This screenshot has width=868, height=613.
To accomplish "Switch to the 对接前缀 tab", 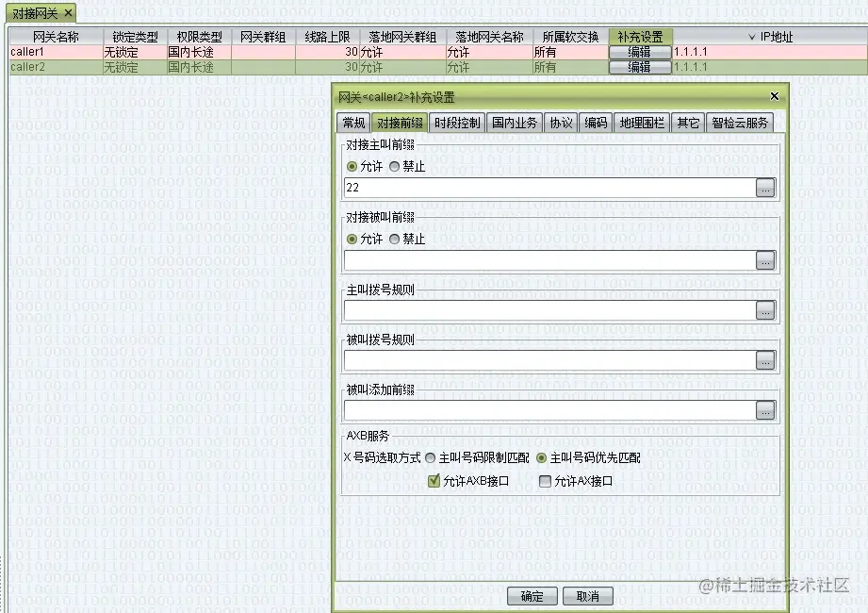I will pos(400,123).
